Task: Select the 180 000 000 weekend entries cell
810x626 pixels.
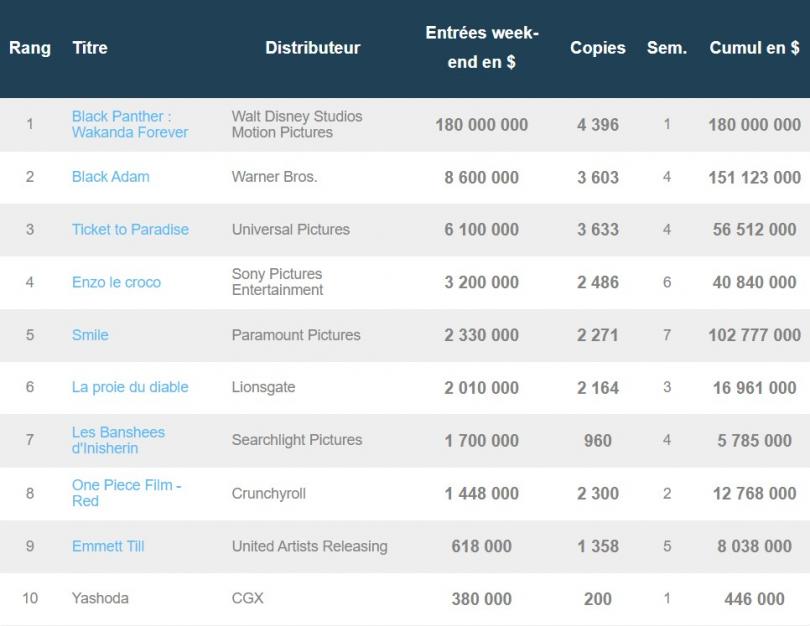Action: coord(482,125)
